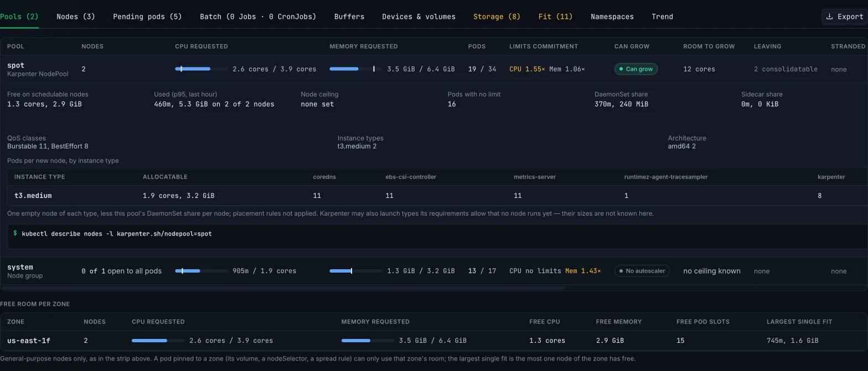The image size is (868, 371).
Task: Click the '19 / 34' pods value
Action: [482, 69]
